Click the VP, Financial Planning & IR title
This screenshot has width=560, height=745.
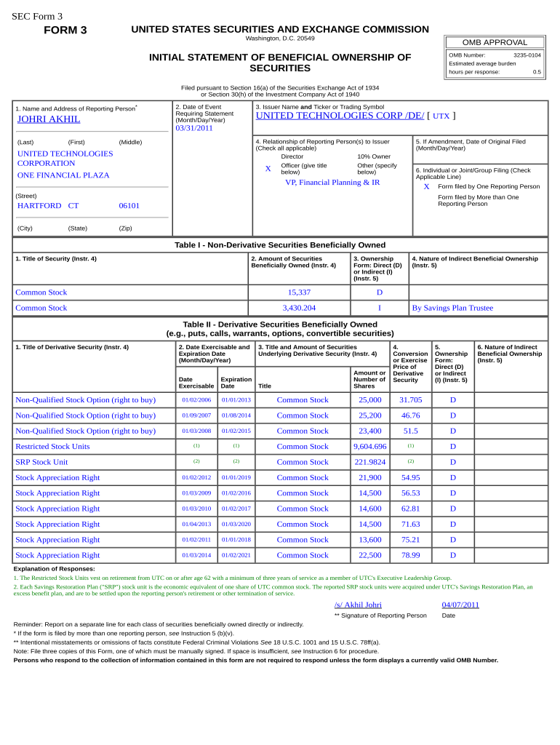(x=332, y=183)
